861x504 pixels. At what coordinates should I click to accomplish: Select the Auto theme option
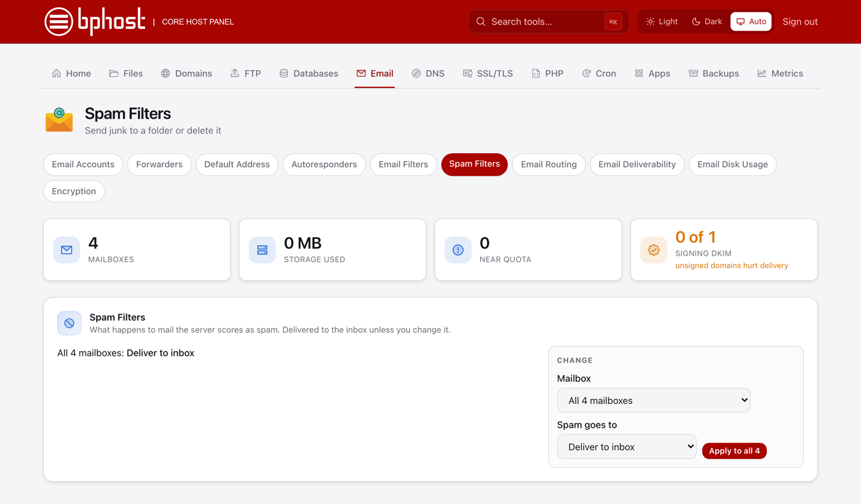click(751, 22)
